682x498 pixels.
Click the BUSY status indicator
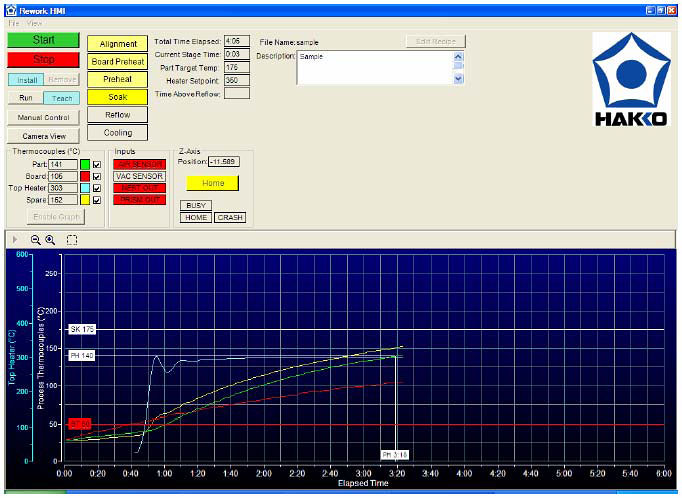pyautogui.click(x=196, y=205)
